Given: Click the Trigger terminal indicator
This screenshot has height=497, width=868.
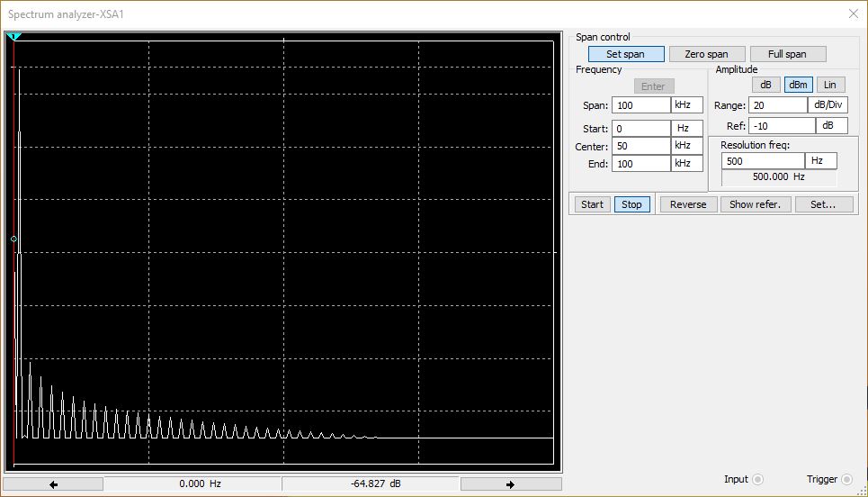Looking at the screenshot, I should click(x=846, y=479).
